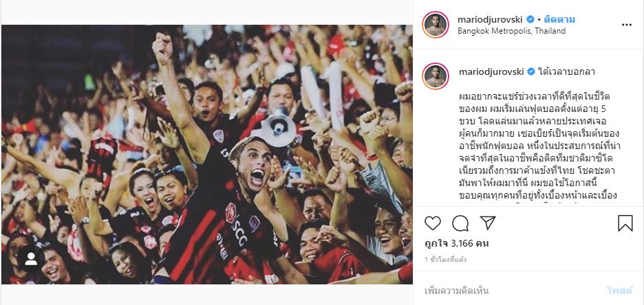Like the post with the heart icon

(433, 223)
